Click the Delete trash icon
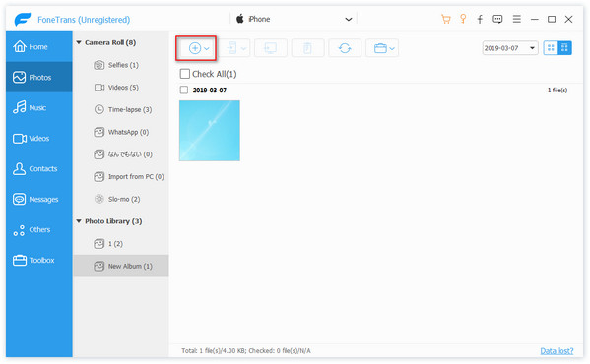Viewport: 590px width, 364px height. (307, 48)
